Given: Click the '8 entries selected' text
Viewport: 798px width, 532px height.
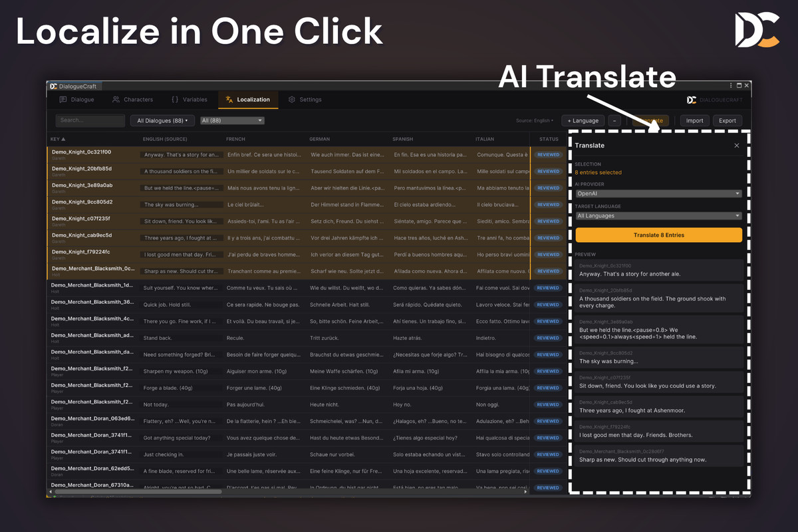Looking at the screenshot, I should [598, 172].
